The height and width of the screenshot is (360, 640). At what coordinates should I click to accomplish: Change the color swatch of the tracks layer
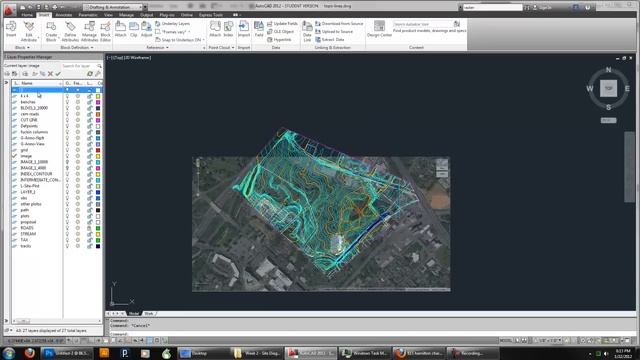(x=98, y=246)
